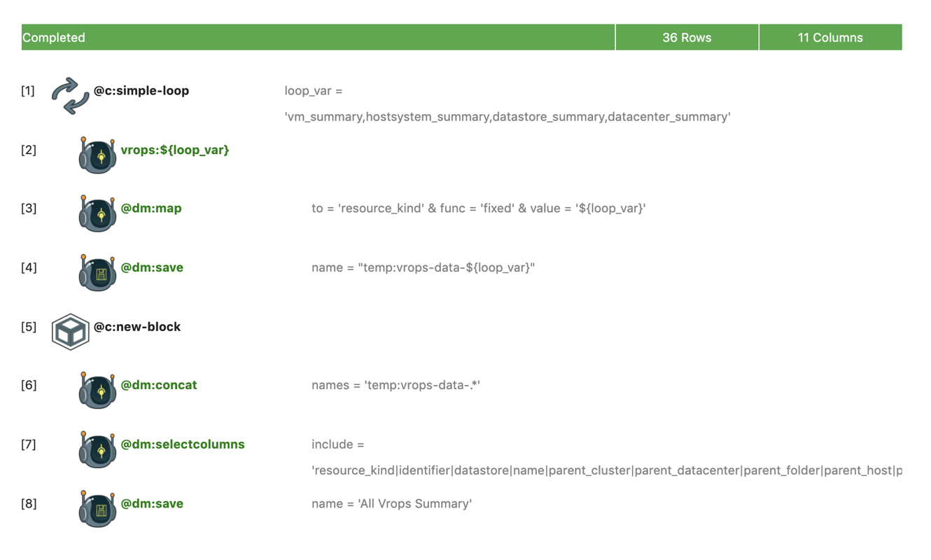Click the bot icon beside @dm:concat
This screenshot has width=931, height=560.
click(x=97, y=390)
